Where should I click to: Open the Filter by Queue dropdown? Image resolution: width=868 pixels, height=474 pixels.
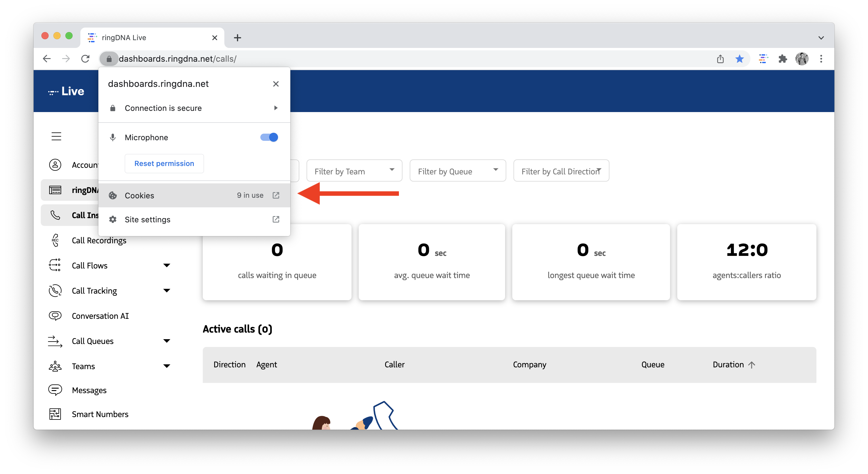[x=458, y=171]
